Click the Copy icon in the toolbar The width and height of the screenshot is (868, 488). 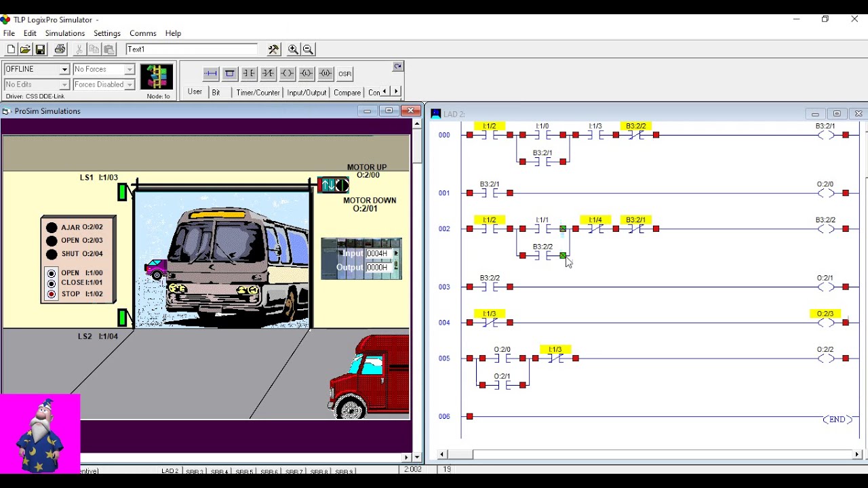point(94,49)
